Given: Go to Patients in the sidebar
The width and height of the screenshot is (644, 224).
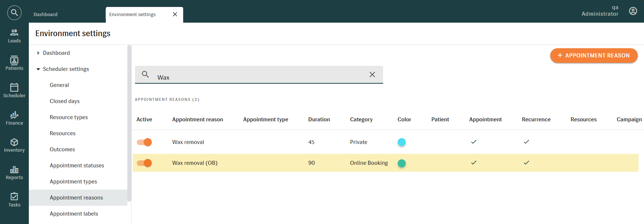Looking at the screenshot, I should point(14,63).
